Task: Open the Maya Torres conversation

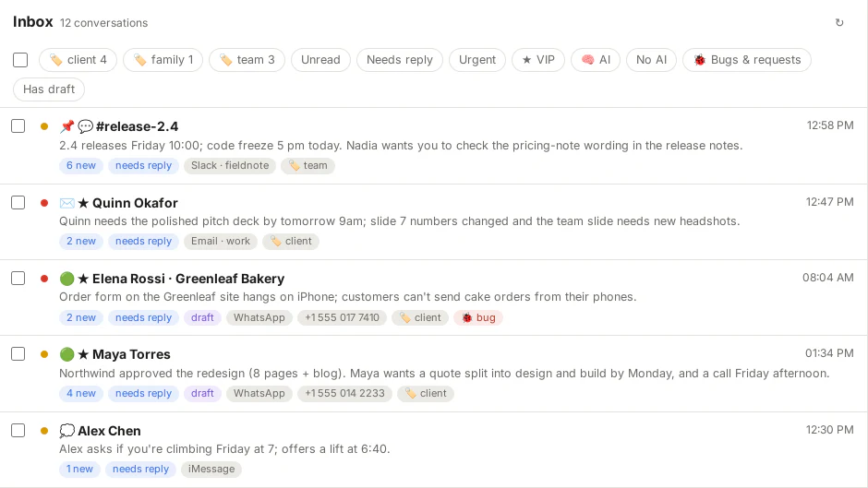Action: point(131,354)
